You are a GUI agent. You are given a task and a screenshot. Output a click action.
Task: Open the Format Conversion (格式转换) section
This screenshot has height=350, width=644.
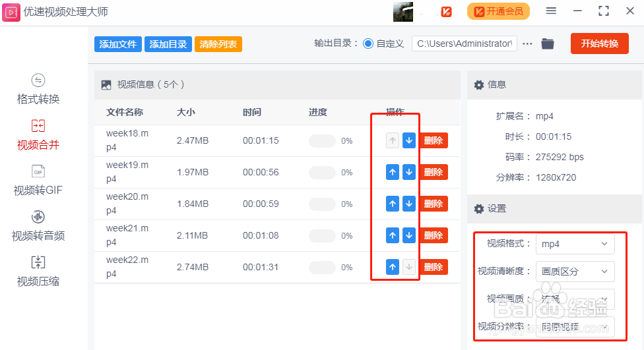click(38, 89)
